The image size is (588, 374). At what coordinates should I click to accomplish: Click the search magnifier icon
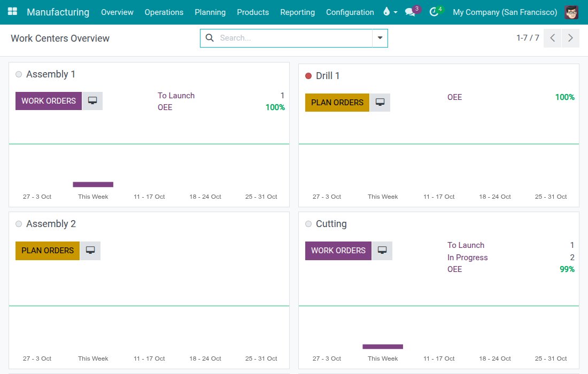pyautogui.click(x=210, y=38)
